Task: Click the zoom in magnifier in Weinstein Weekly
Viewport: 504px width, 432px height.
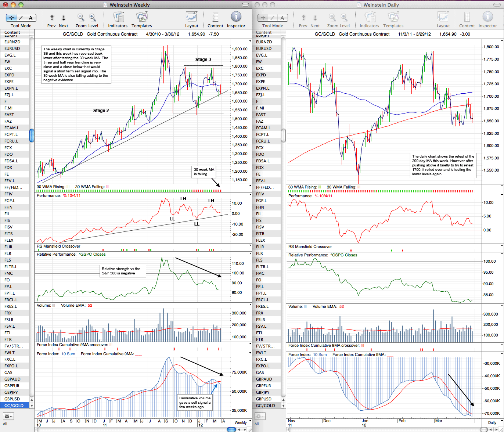Action: click(x=93, y=17)
